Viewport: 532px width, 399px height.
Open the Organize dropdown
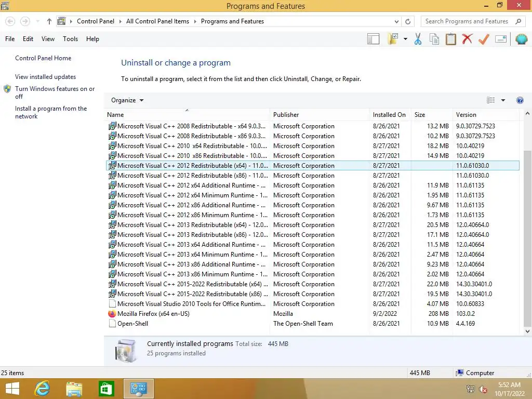point(127,100)
